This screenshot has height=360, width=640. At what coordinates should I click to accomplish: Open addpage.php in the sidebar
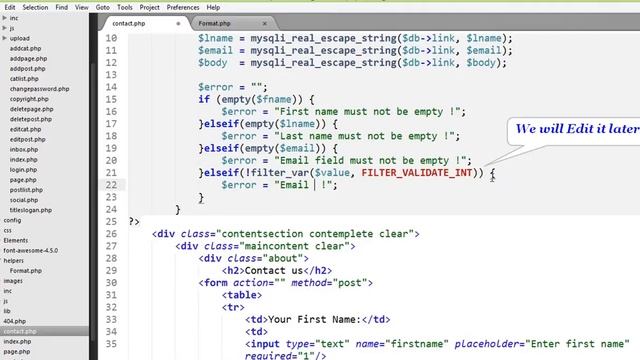(29, 58)
